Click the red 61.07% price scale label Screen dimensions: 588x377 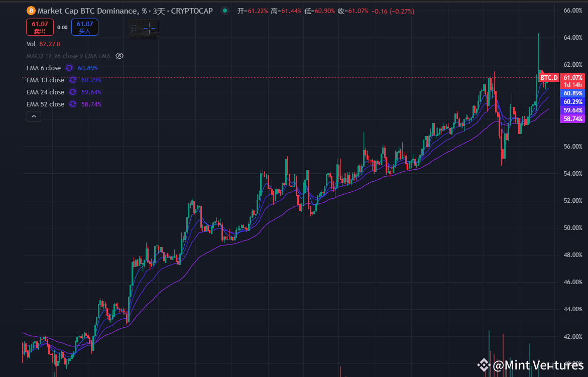pos(572,78)
